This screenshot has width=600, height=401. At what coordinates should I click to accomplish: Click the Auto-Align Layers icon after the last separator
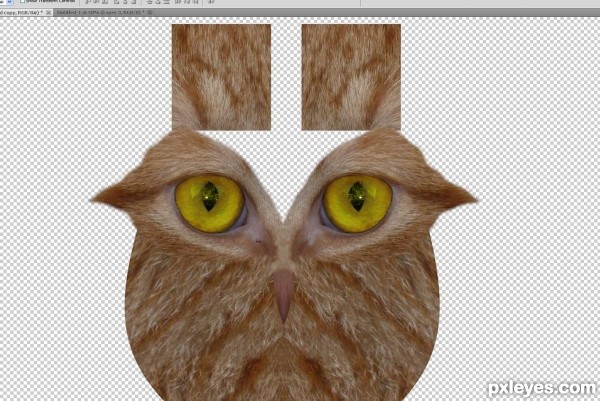pos(211,2)
